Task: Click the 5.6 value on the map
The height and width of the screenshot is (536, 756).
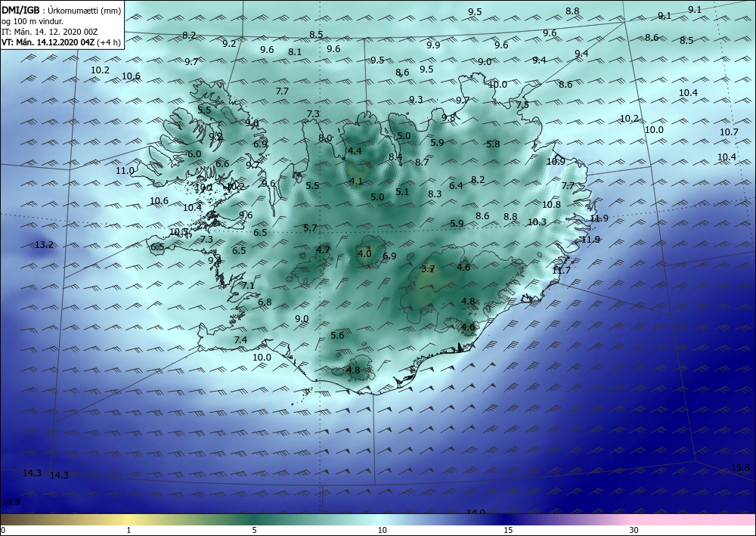Action: [337, 336]
